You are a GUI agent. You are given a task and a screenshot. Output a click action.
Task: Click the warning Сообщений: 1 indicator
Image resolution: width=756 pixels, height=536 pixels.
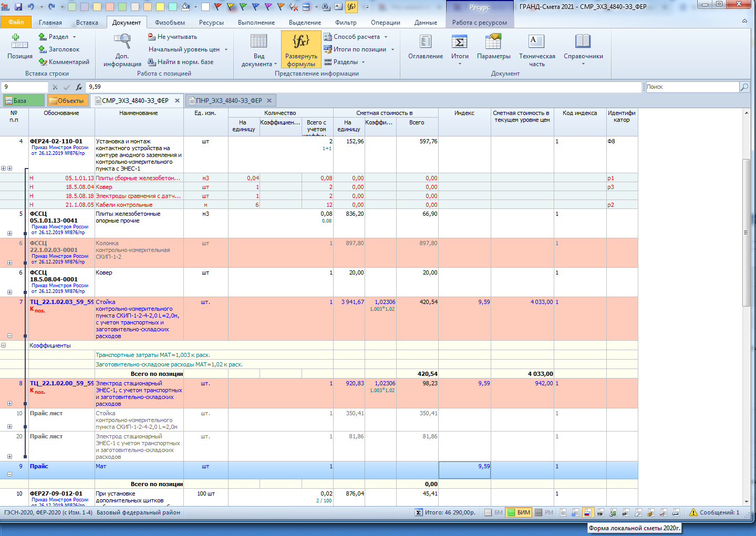click(x=714, y=512)
